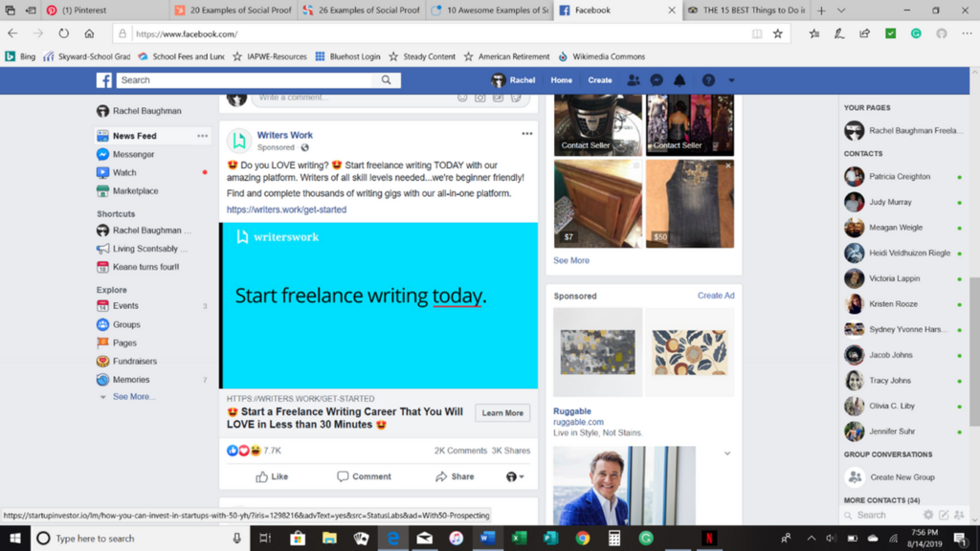This screenshot has width=980, height=551.
Task: Open chat with Jennifer Suhr
Action: pyautogui.click(x=902, y=431)
